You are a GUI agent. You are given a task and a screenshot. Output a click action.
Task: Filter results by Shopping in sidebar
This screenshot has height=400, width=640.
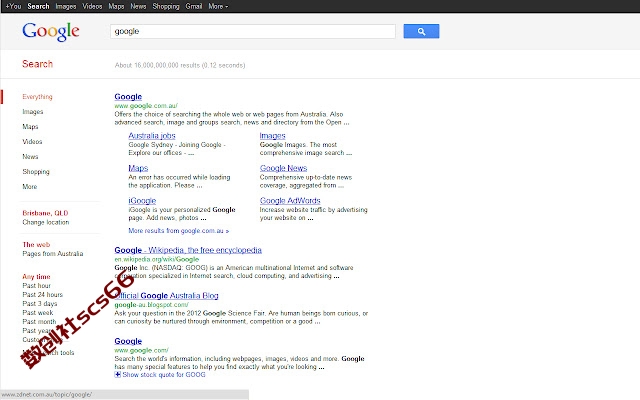click(36, 171)
